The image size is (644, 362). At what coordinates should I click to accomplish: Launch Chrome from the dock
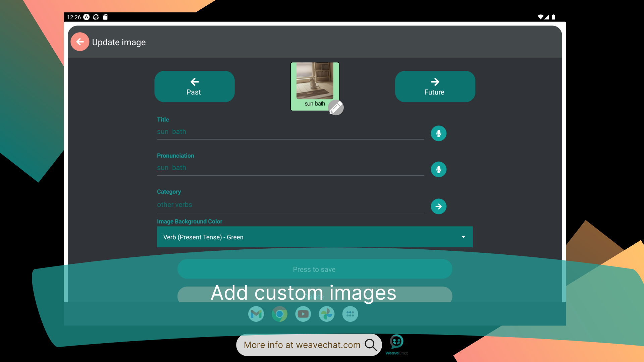[279, 314]
